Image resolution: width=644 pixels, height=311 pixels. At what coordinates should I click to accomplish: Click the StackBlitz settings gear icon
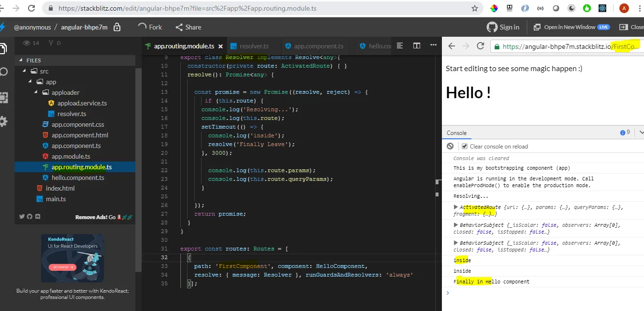click(3, 121)
